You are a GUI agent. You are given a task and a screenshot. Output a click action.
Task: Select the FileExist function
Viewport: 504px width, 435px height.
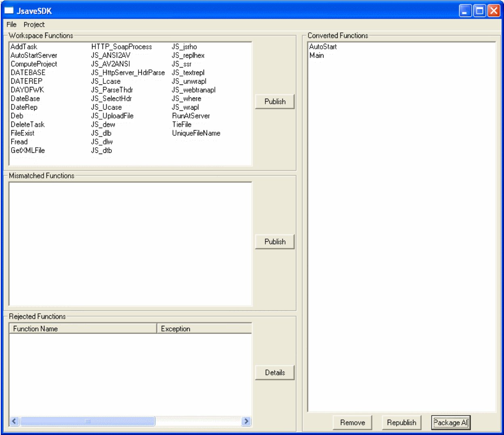click(23, 133)
